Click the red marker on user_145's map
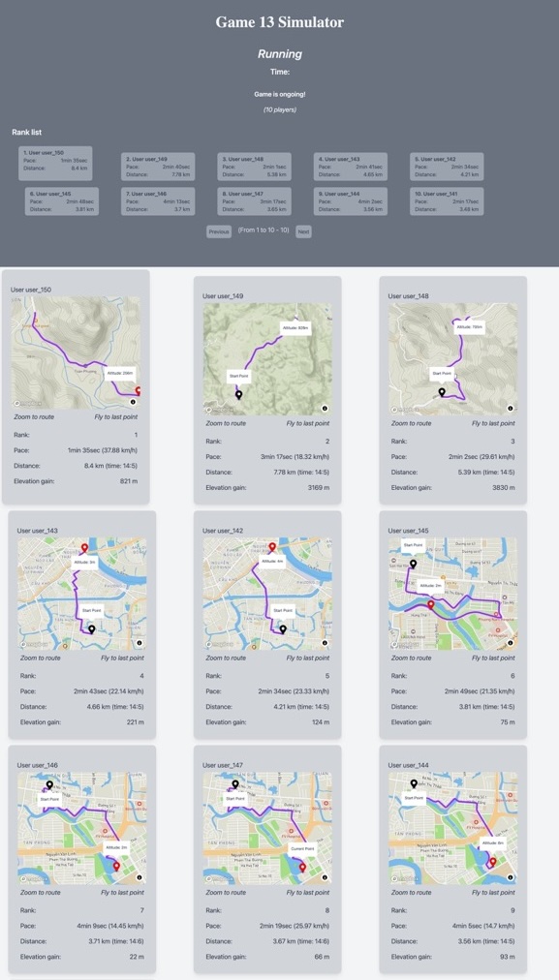This screenshot has width=559, height=980. click(430, 604)
